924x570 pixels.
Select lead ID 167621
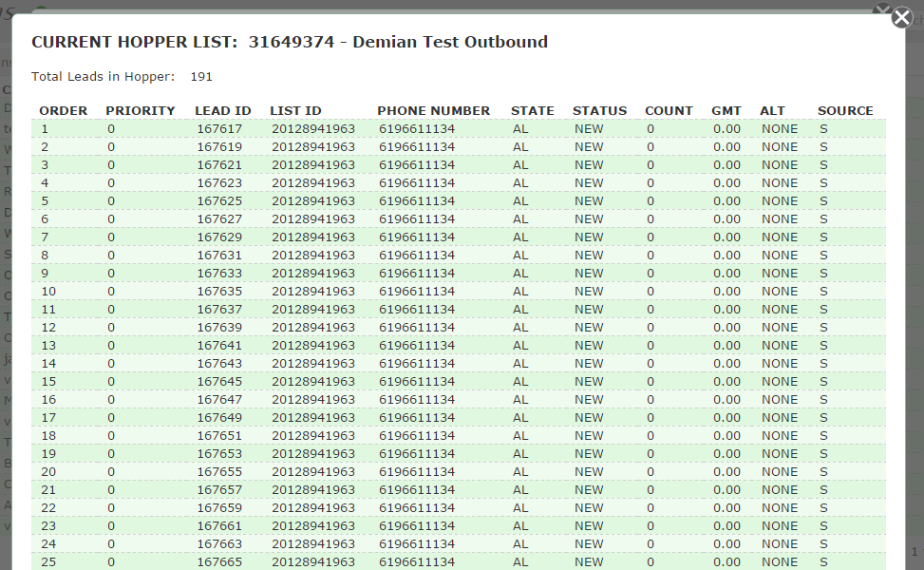(219, 165)
